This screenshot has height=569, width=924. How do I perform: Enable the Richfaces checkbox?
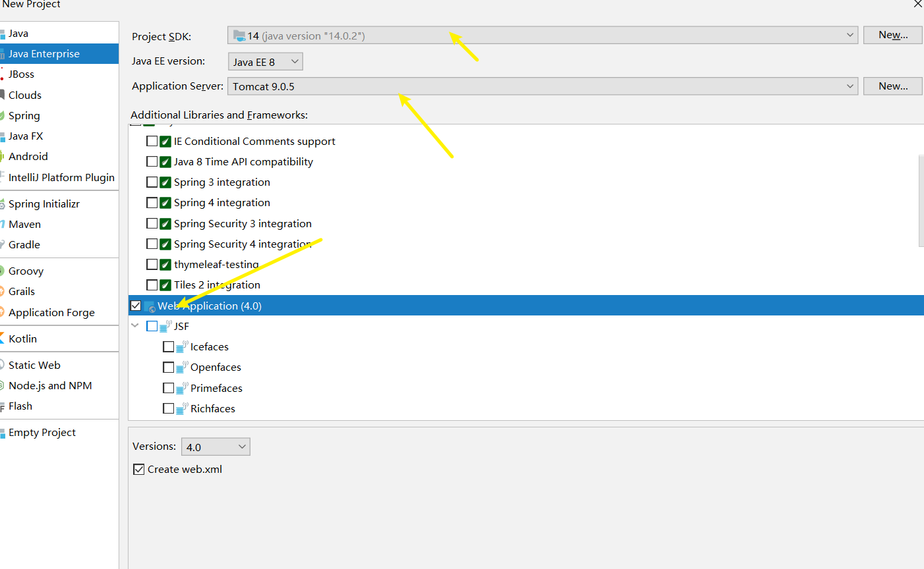pyautogui.click(x=168, y=408)
